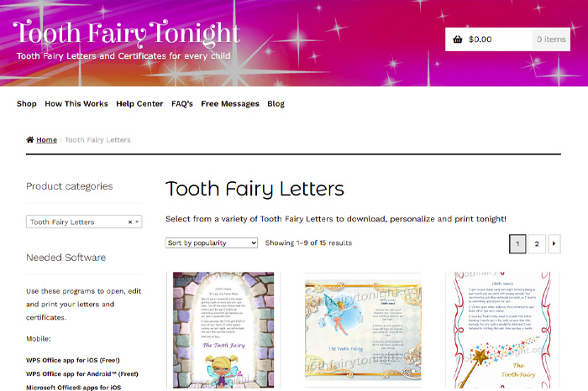Open WPS Office app for iOS link
The image size is (588, 391).
point(73,360)
